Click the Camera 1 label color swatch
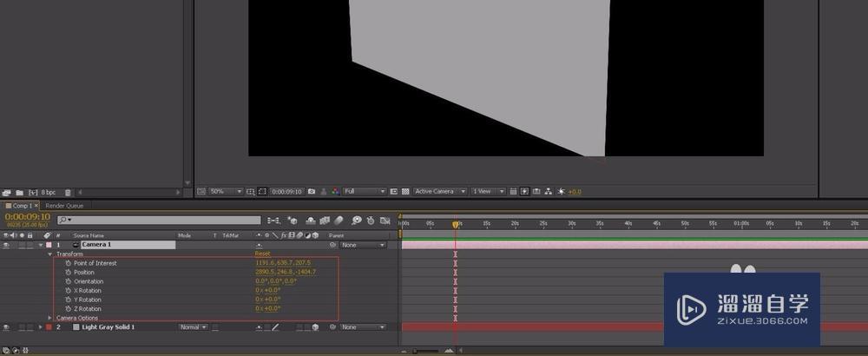 48,245
